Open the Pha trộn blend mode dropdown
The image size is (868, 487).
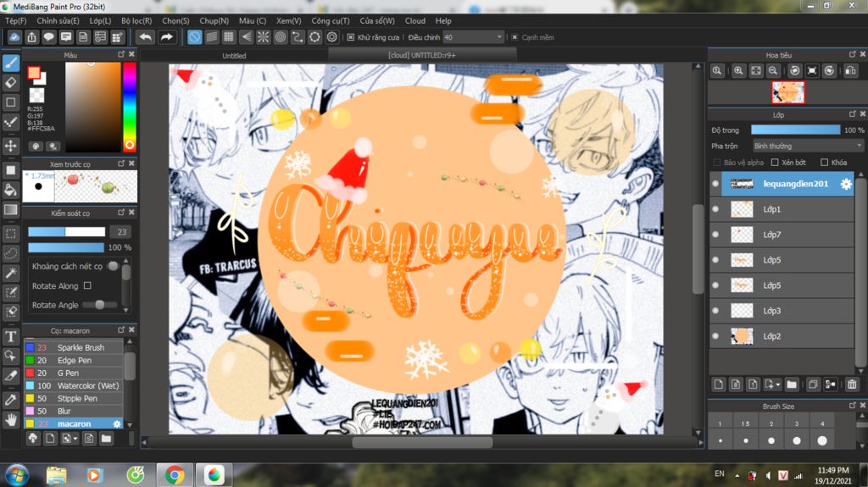click(x=808, y=146)
